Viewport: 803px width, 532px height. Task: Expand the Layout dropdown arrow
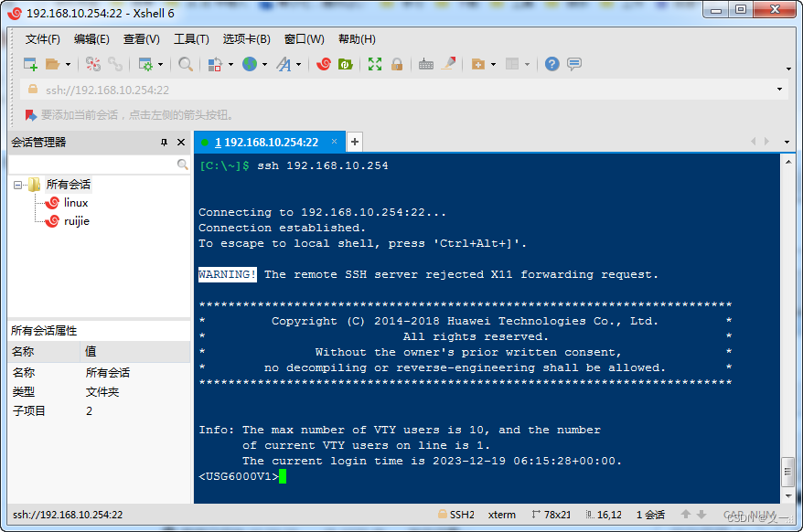click(x=527, y=65)
